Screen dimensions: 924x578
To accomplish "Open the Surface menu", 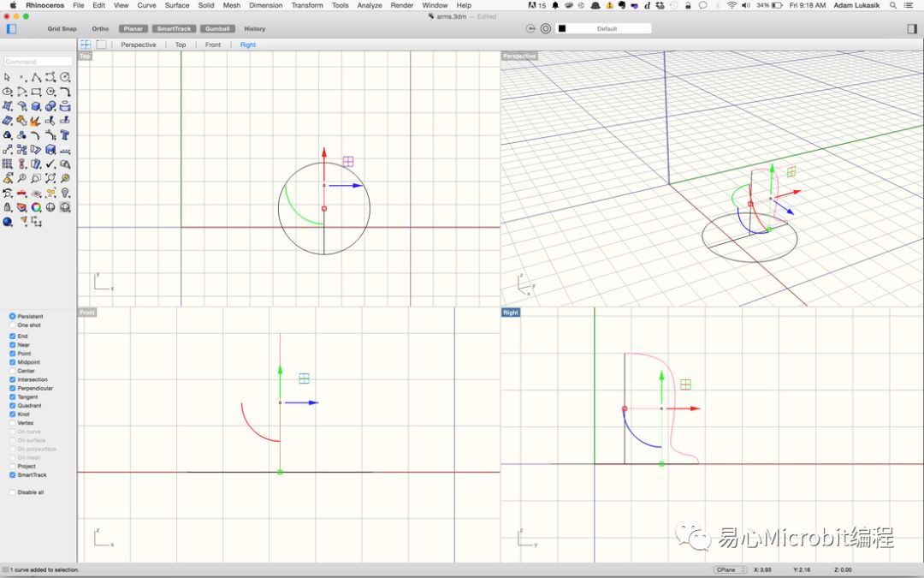I will (177, 5).
